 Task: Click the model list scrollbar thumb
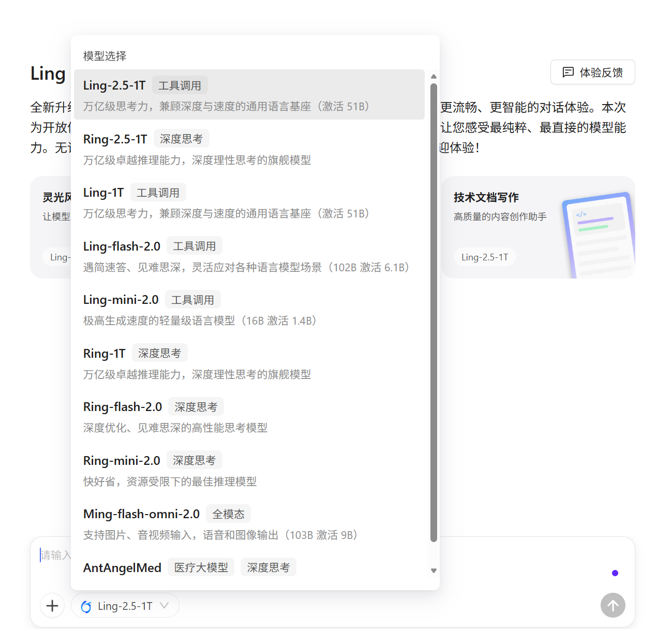tap(434, 311)
